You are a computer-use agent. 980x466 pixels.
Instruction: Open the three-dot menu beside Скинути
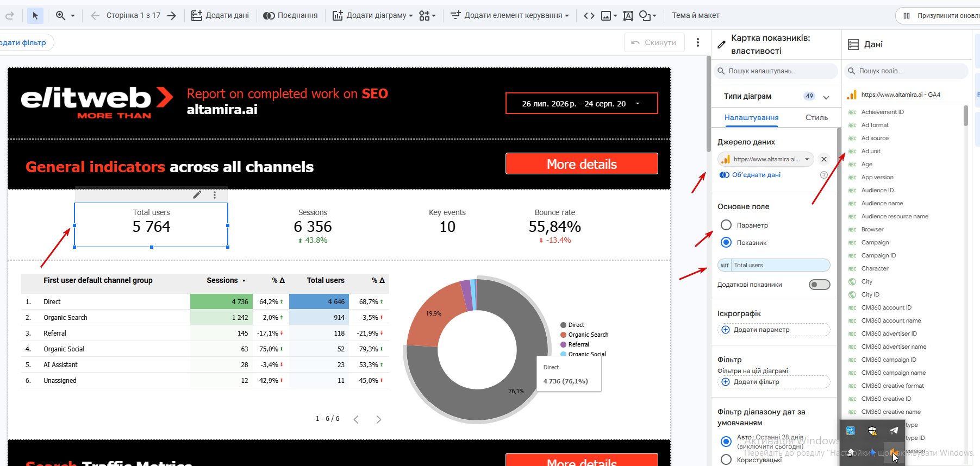[698, 42]
